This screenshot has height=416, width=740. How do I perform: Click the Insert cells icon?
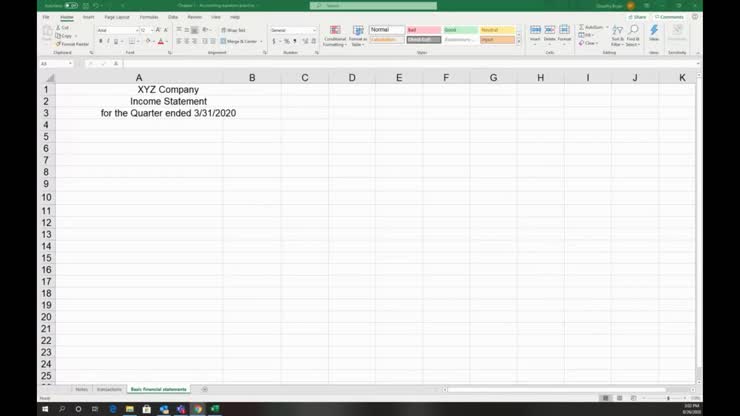[535, 34]
